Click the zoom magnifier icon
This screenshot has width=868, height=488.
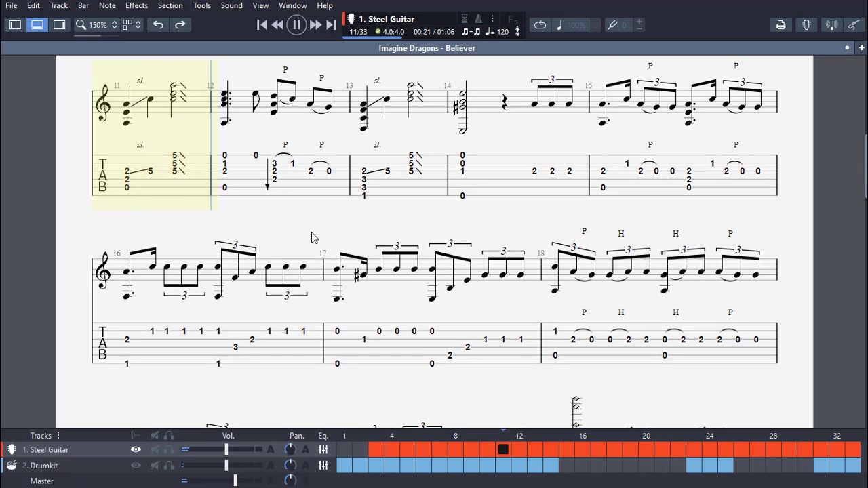coord(81,24)
